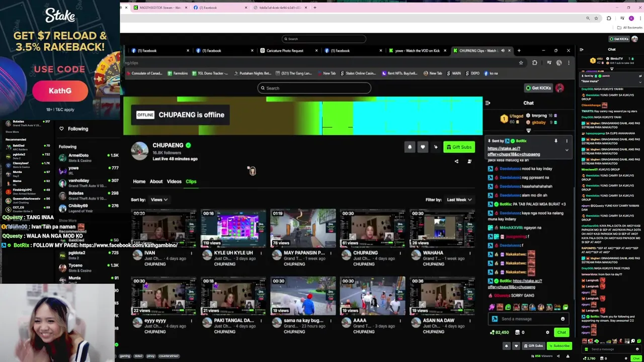Click the Following heart icon in sidebar
This screenshot has width=644, height=362.
(62, 129)
